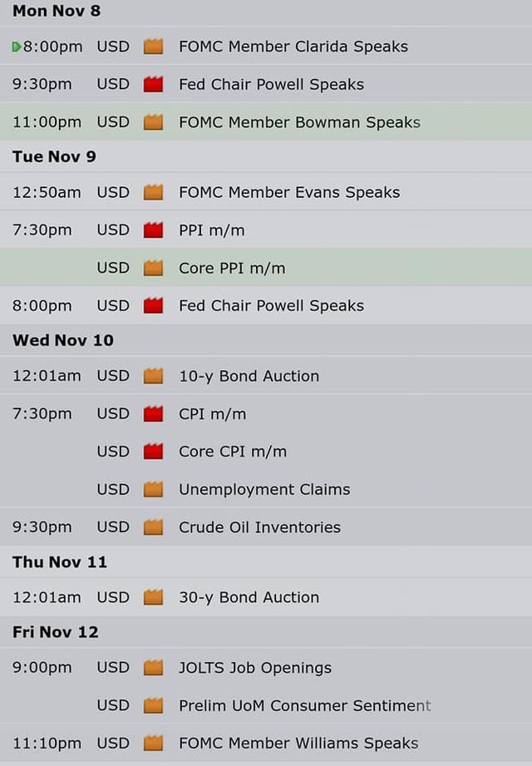Click the green arrow next to 8:00pm
The width and height of the screenshot is (532, 766).
point(17,47)
